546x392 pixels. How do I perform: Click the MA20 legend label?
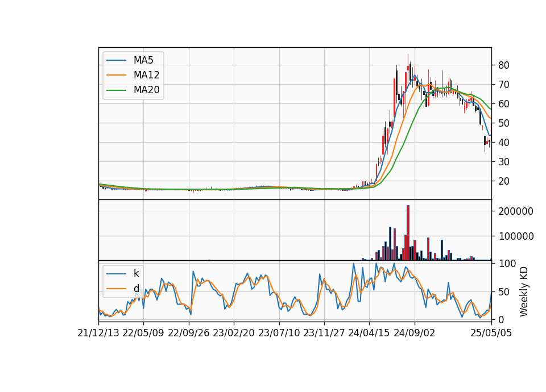coord(146,90)
